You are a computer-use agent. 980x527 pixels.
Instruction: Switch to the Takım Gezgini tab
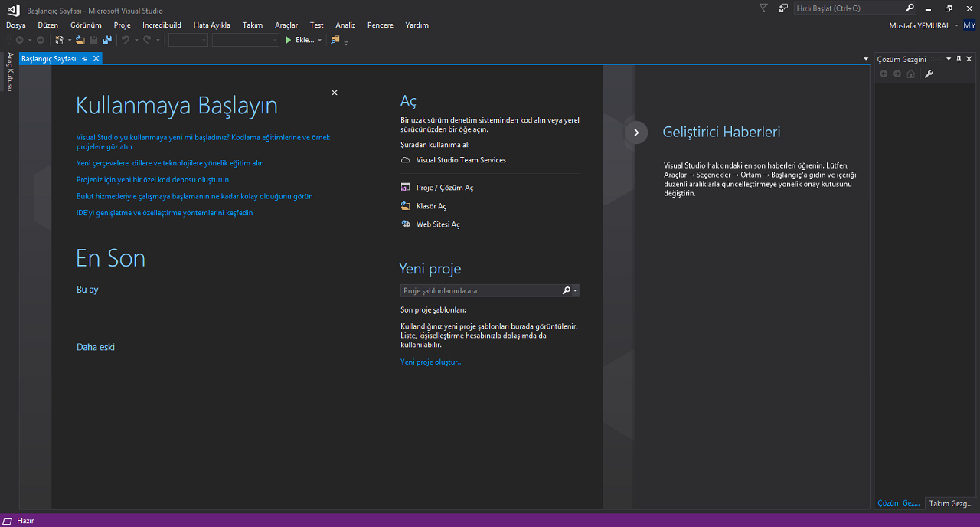[x=950, y=503]
